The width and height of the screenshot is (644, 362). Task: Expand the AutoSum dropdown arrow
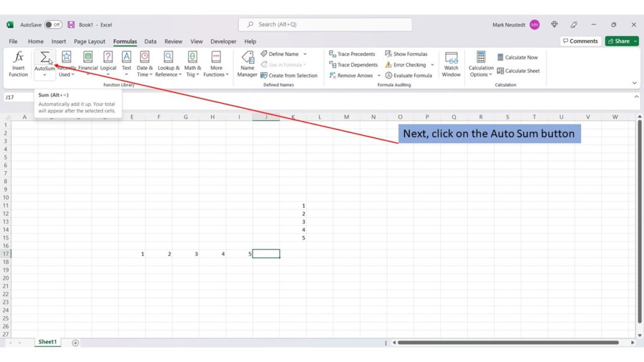(45, 75)
